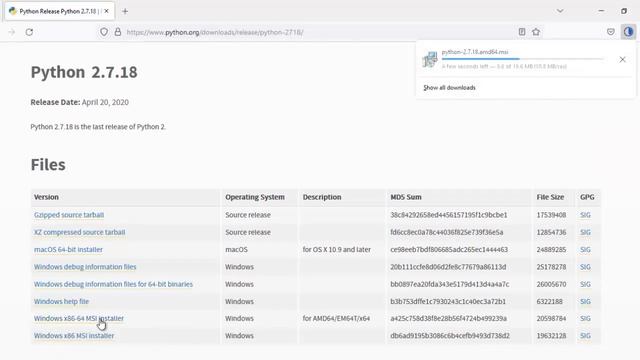Click the python-2.7.18.amd64.msi download name
The height and width of the screenshot is (360, 640).
pos(475,52)
